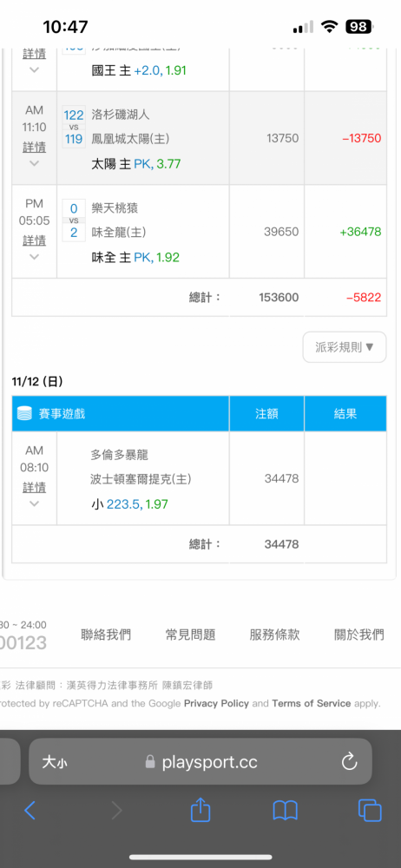Tap the playsport.cc address field
Screen dimensions: 401x868
point(200,762)
